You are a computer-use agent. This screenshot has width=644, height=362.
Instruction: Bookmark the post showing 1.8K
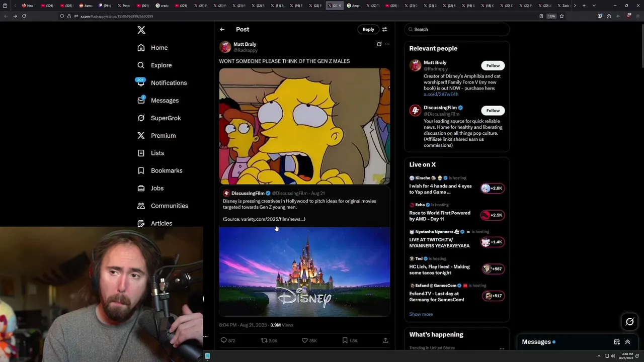345,340
